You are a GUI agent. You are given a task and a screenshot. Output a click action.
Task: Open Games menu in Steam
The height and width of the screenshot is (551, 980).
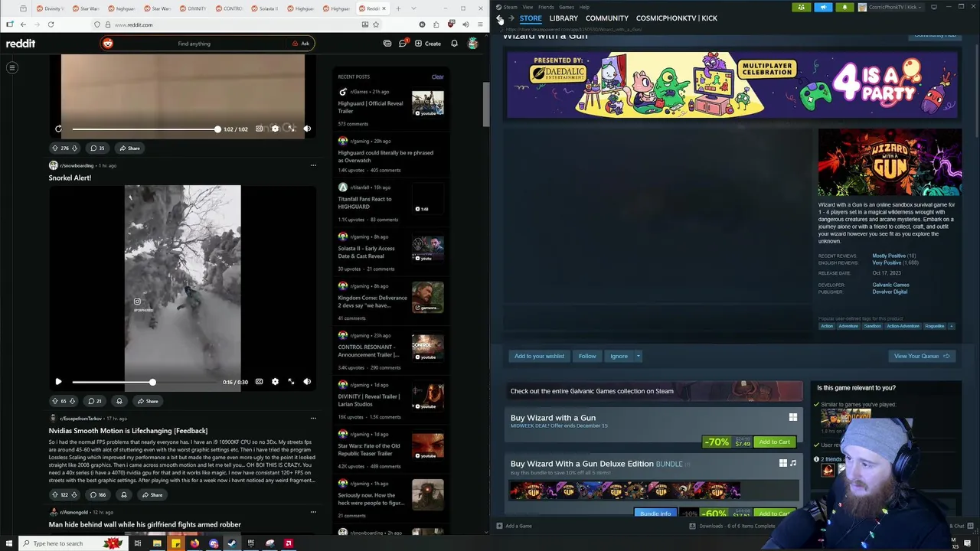(567, 7)
